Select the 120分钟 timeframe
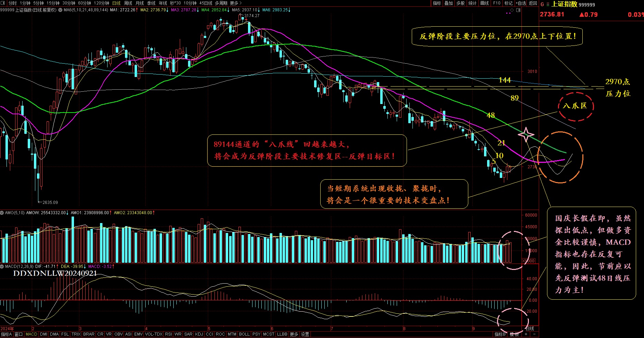This screenshot has width=644, height=338. [101, 3]
